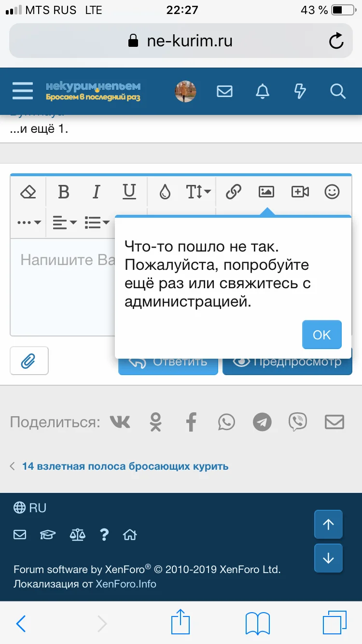Toggle underline formatting
Viewport: 362px width, 644px height.
click(x=129, y=192)
